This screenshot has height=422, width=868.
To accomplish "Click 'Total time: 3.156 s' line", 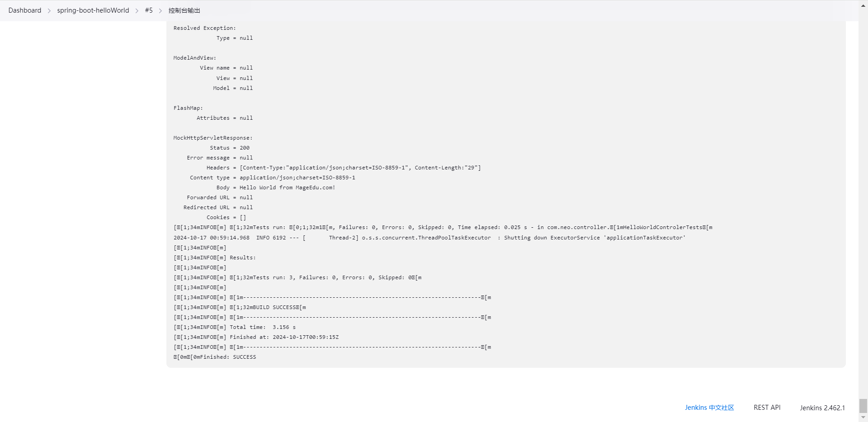I will click(x=235, y=327).
